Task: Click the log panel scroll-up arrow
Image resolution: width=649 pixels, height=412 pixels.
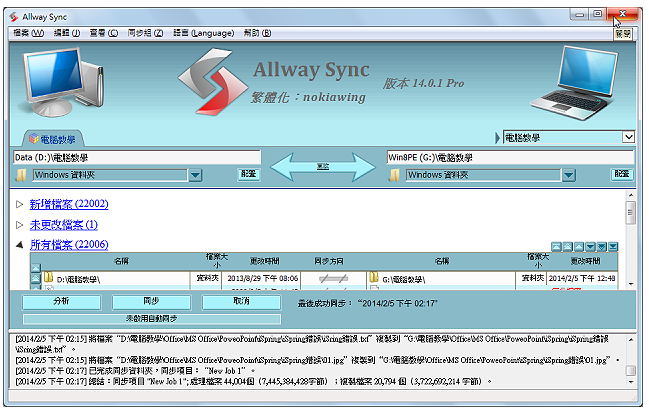Action: [x=631, y=340]
